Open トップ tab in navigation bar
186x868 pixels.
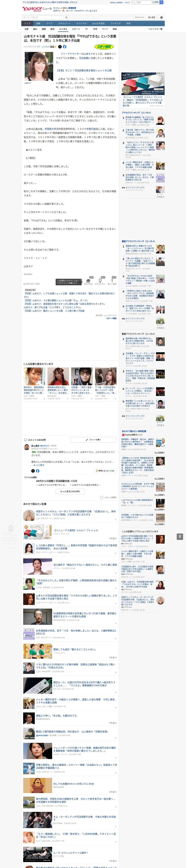click(x=27, y=24)
